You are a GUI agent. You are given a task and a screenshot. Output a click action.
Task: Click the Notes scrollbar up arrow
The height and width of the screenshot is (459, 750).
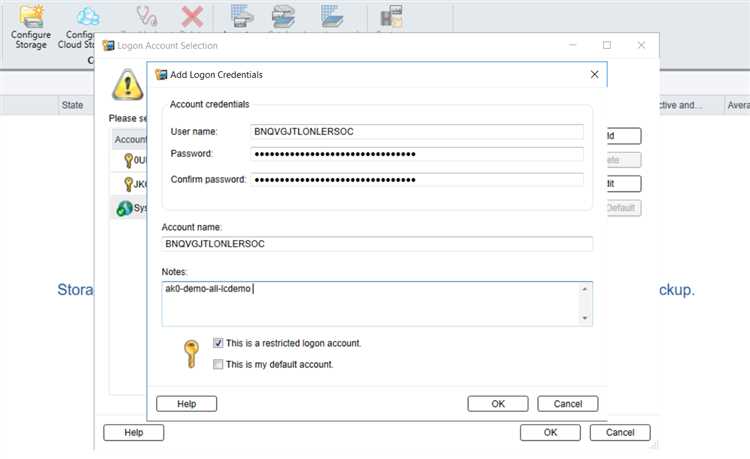[x=585, y=289]
